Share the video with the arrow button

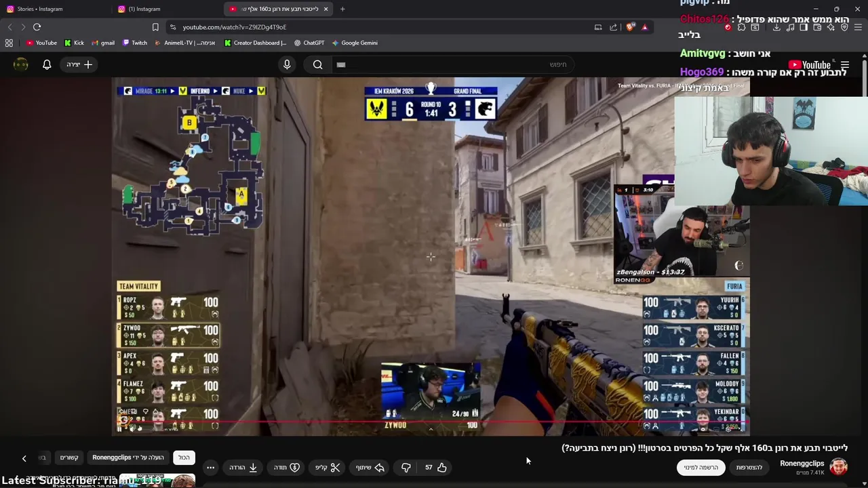click(x=370, y=468)
